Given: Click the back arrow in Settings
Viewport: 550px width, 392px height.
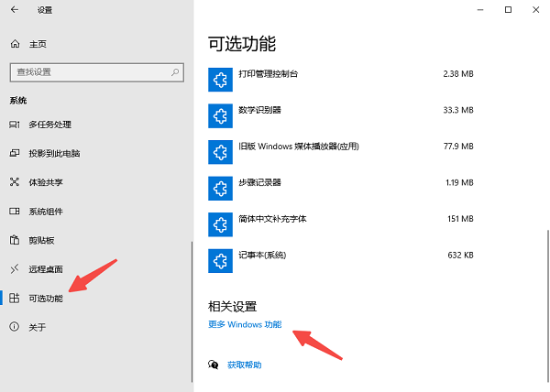Looking at the screenshot, I should (15, 10).
